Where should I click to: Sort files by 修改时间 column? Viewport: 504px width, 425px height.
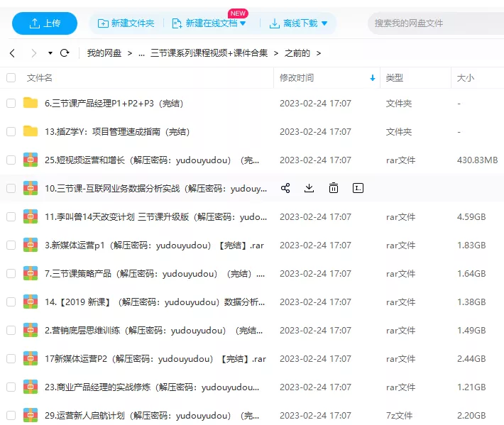[297, 77]
